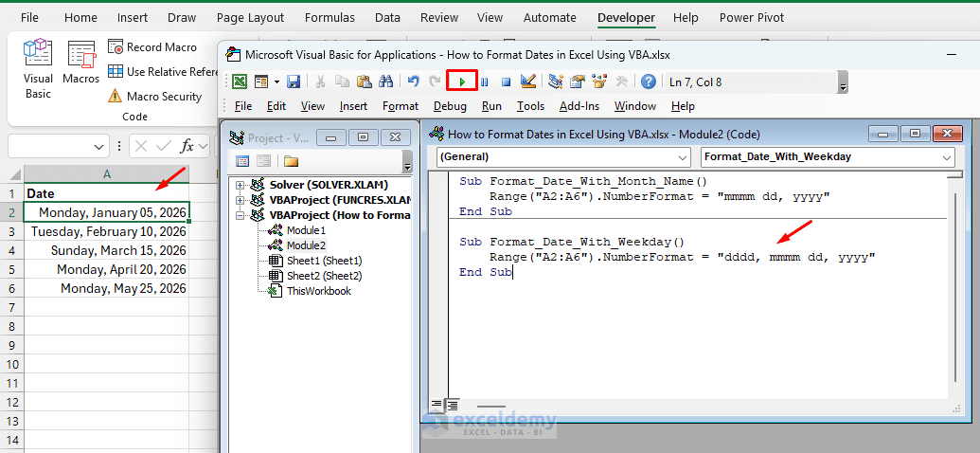The height and width of the screenshot is (453, 980).
Task: Open the VBA editor Run menu
Action: 491,106
